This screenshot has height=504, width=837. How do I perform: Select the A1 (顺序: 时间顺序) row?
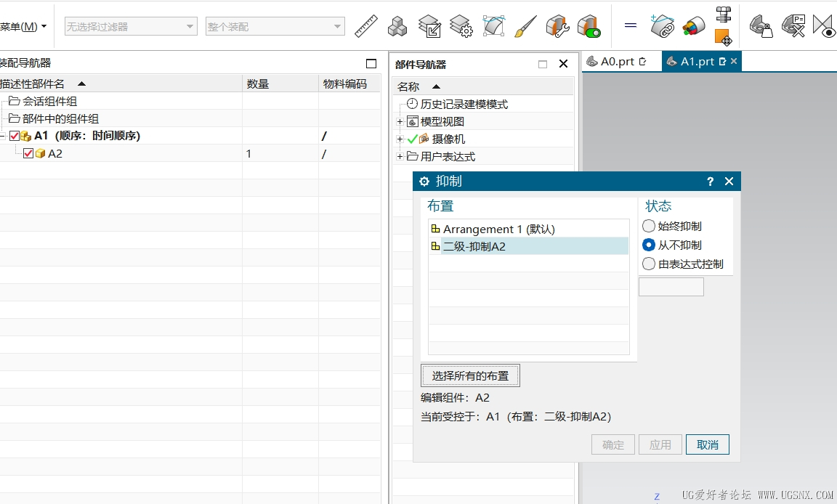pos(190,136)
